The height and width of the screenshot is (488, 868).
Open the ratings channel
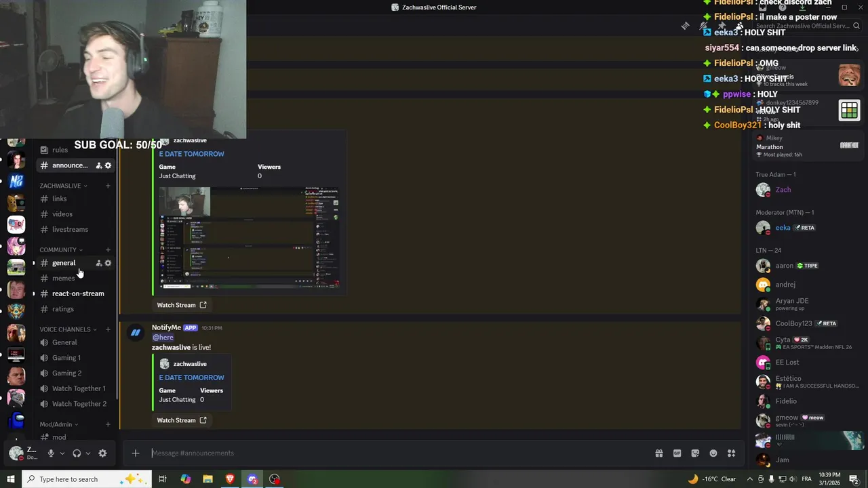75,309
